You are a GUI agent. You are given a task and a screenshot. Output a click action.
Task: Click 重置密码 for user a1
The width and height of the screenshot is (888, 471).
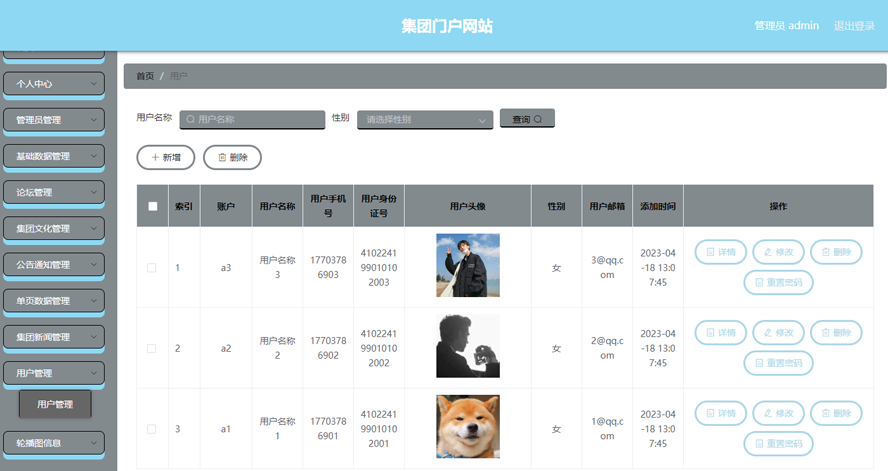(778, 443)
